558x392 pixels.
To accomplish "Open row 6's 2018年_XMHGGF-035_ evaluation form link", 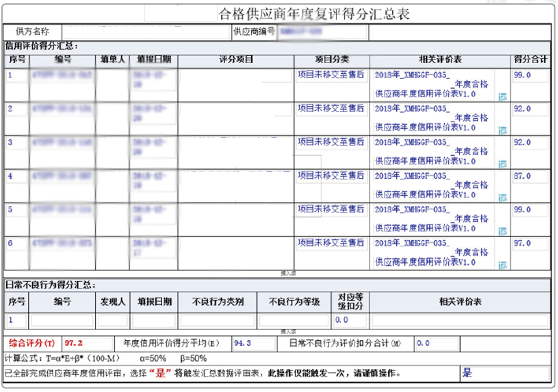I will coord(431,252).
